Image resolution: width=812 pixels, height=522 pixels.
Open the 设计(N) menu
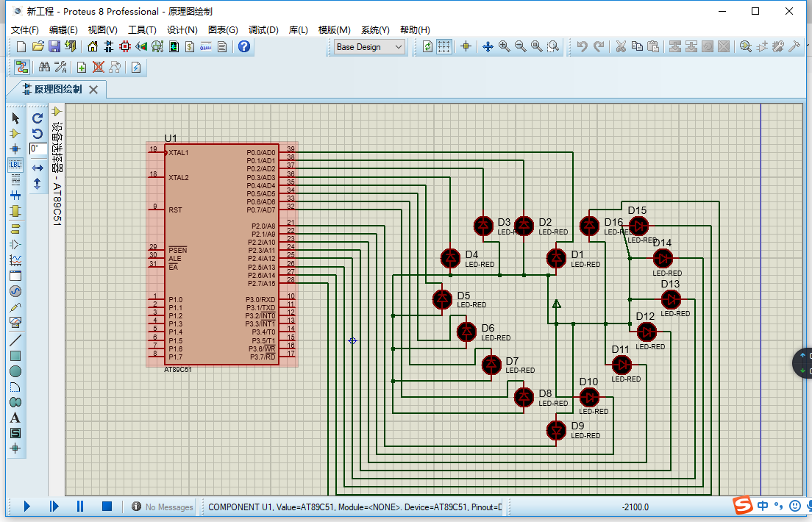[x=182, y=30]
